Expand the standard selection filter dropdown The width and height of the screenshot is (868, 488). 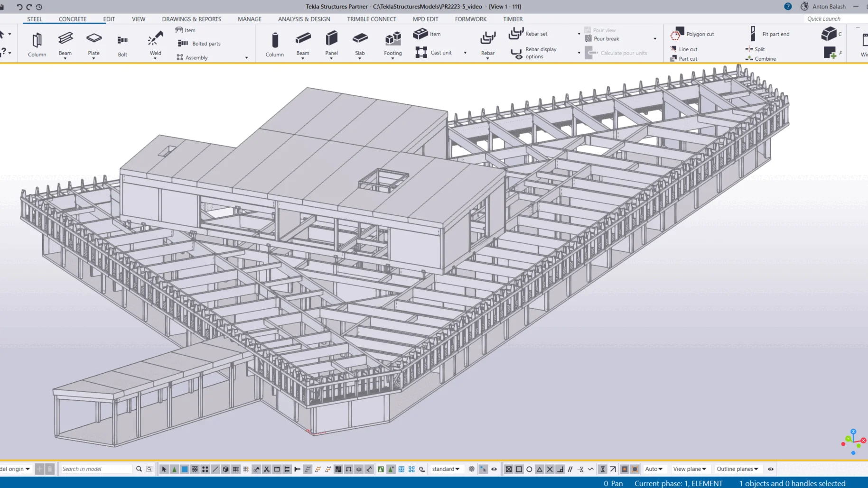click(x=446, y=469)
